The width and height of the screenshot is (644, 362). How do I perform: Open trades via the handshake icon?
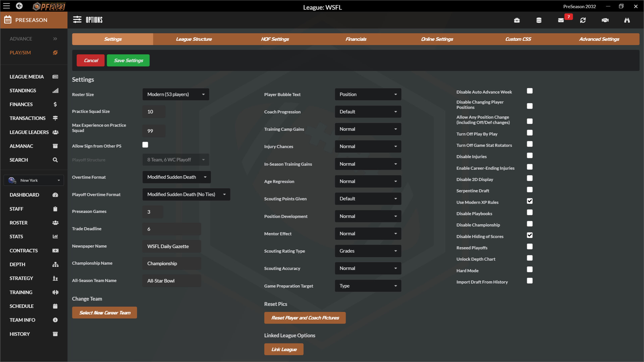click(605, 20)
